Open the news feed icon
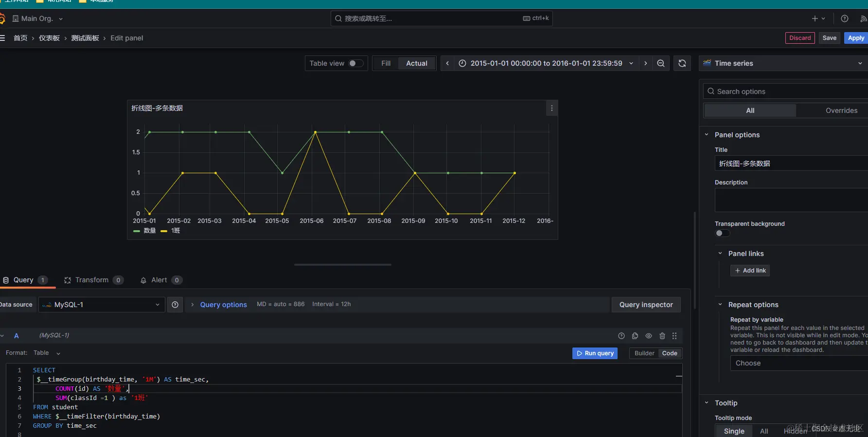 point(864,18)
